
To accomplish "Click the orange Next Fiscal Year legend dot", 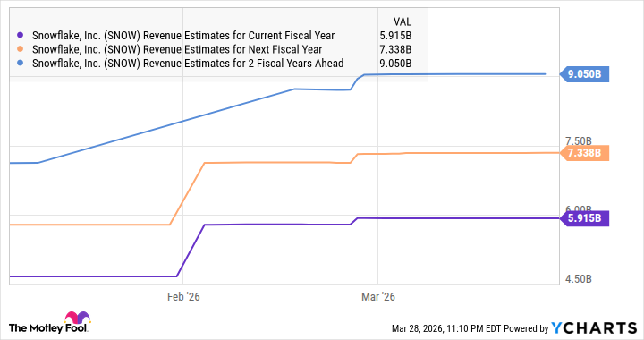I will [21, 49].
